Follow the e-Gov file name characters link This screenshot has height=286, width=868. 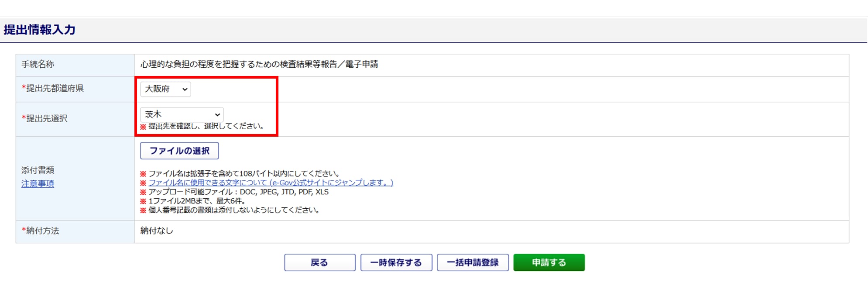coord(271,183)
